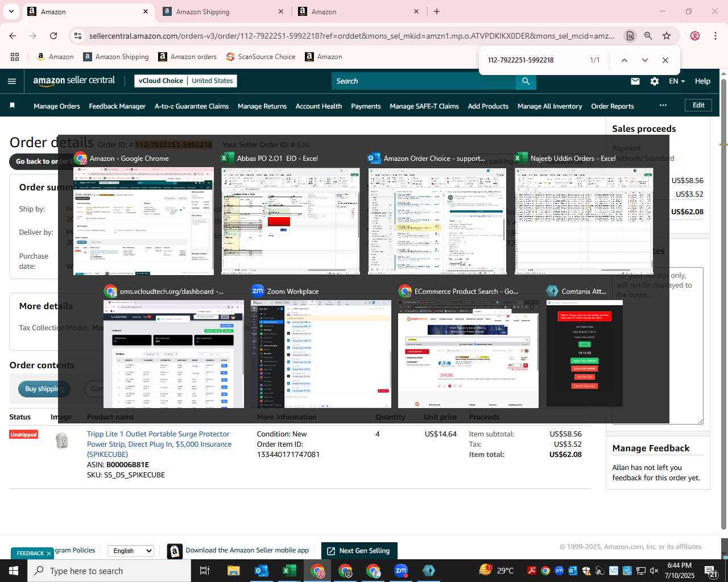
Task: Switch to the Amazon Shipping browser tab
Action: (x=223, y=11)
